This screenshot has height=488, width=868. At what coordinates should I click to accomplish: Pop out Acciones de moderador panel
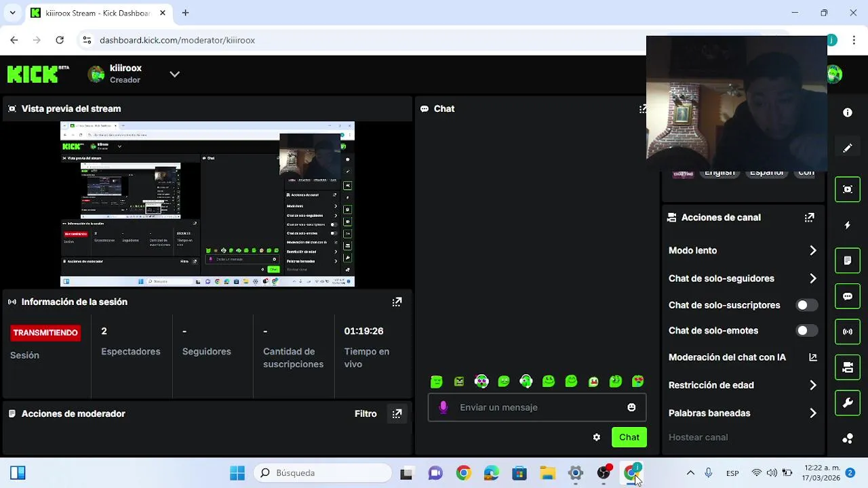pos(397,413)
